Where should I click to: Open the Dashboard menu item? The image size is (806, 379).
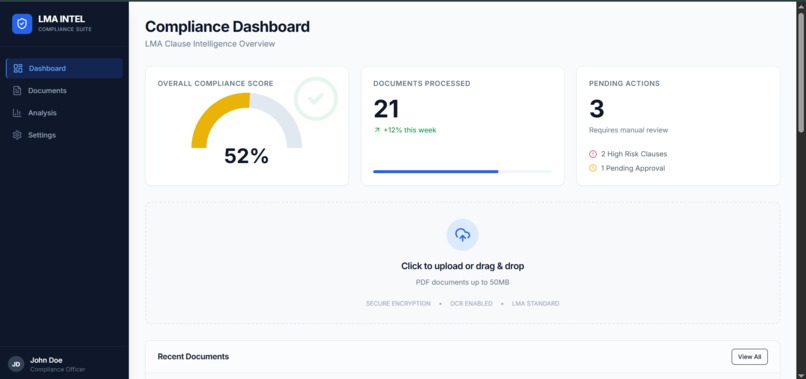point(64,68)
